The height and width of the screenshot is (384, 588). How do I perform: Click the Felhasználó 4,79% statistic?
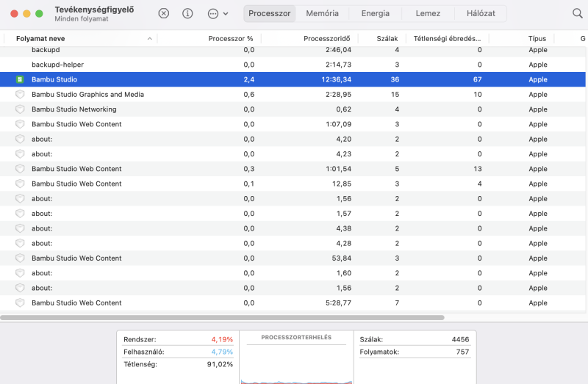[x=178, y=352]
